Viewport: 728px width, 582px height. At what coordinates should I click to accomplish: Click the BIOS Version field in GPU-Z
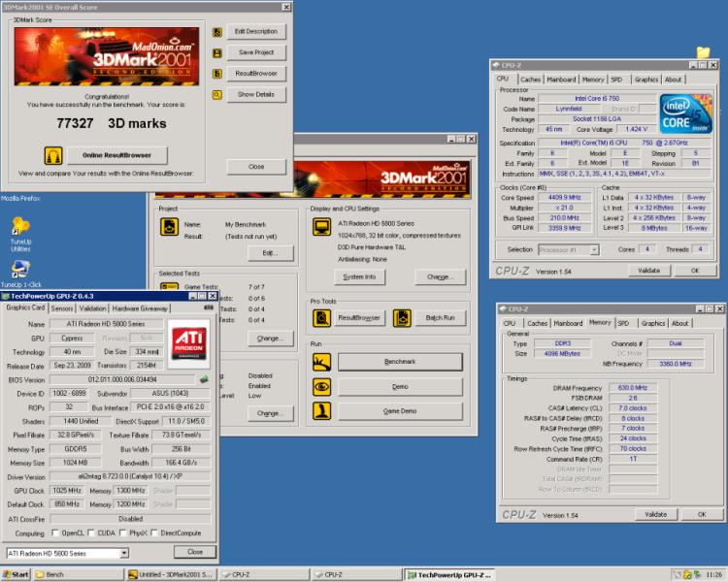pyautogui.click(x=122, y=379)
